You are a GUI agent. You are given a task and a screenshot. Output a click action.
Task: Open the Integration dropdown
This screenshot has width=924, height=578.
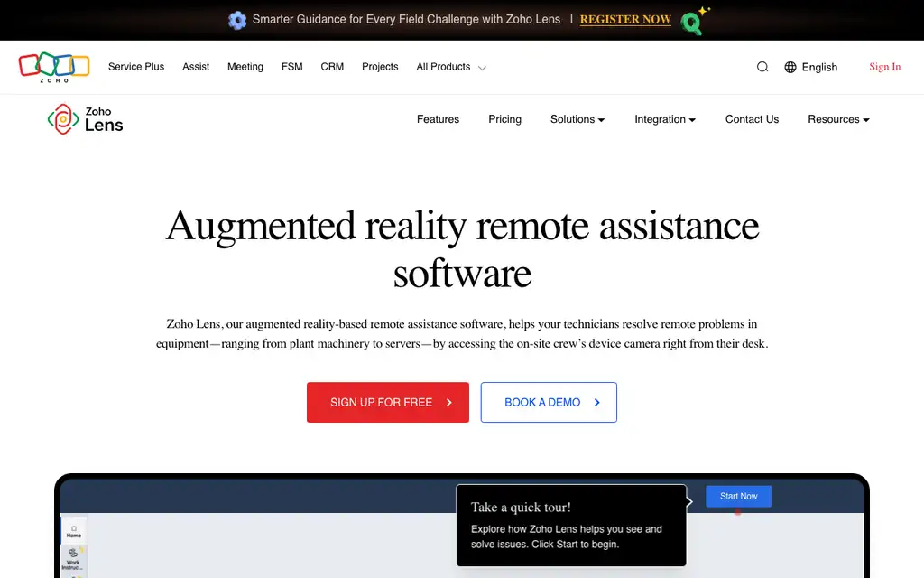coord(665,119)
